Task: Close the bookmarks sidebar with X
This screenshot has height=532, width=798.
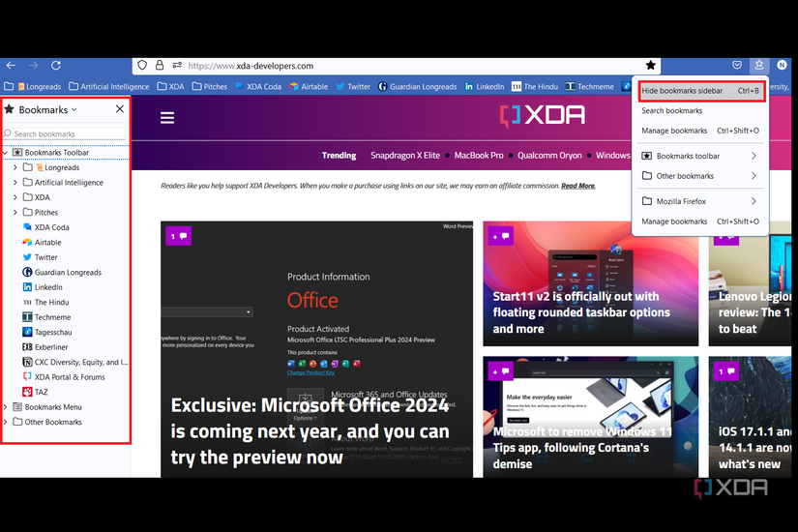Action: click(x=120, y=109)
